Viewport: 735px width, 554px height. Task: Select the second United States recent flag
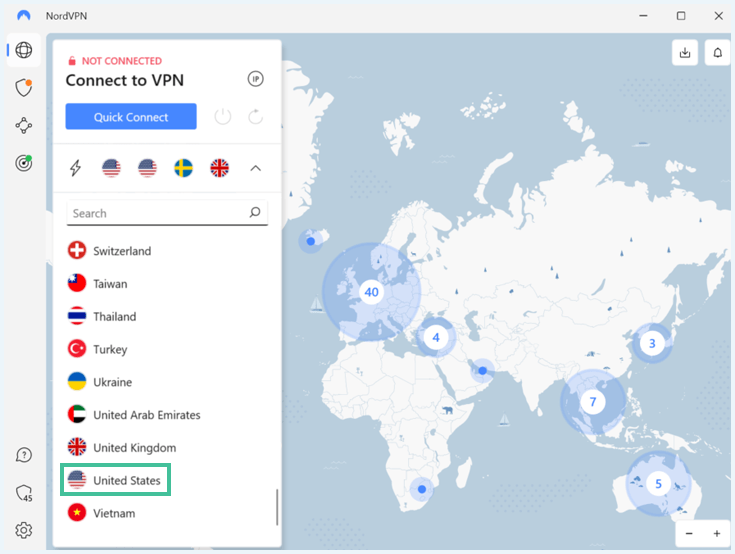click(147, 168)
